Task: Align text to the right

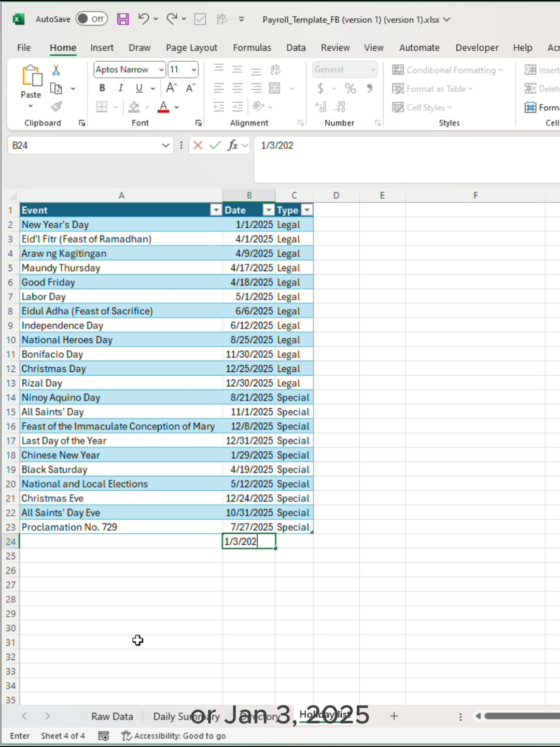Action: tap(256, 88)
